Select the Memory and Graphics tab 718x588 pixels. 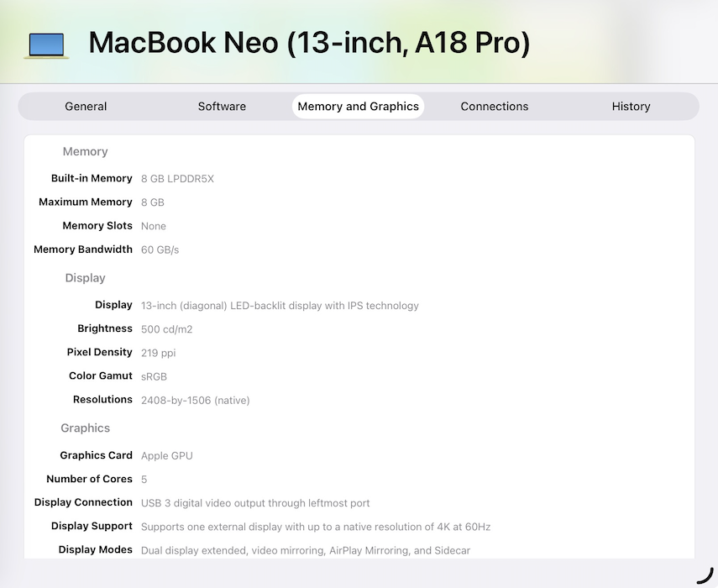coord(358,106)
